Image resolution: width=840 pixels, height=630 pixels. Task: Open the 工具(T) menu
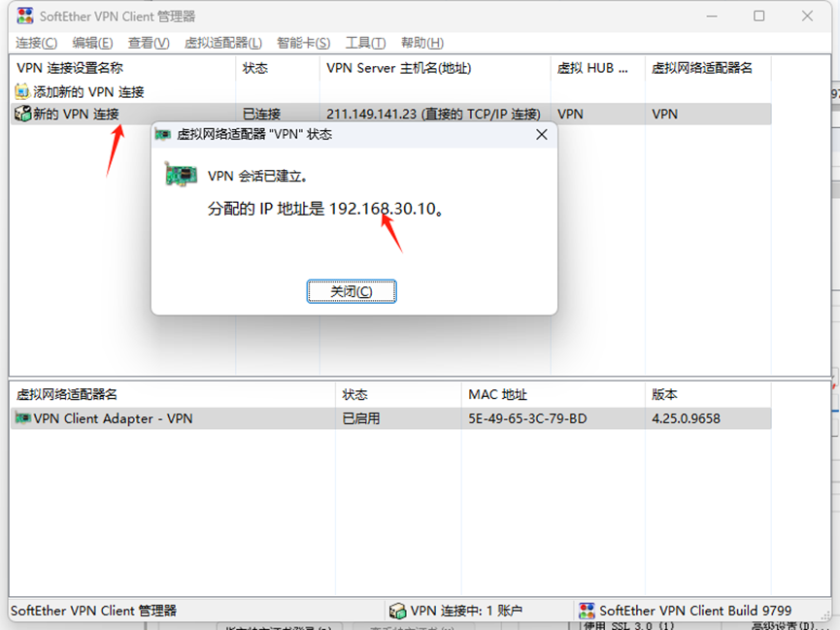(365, 43)
